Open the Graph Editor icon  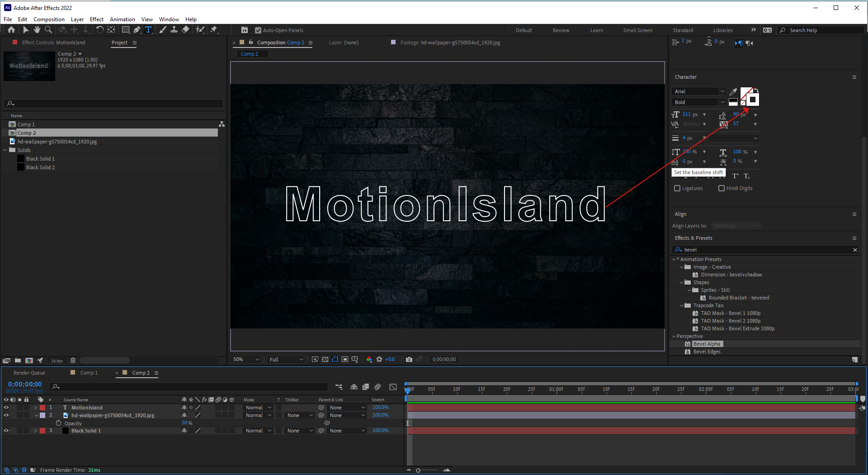(x=393, y=387)
